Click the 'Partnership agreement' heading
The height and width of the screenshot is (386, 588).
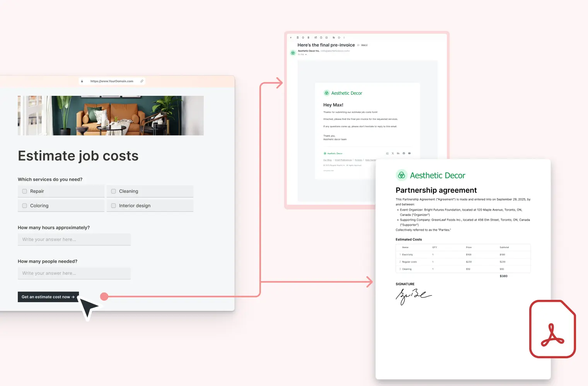[x=436, y=190]
